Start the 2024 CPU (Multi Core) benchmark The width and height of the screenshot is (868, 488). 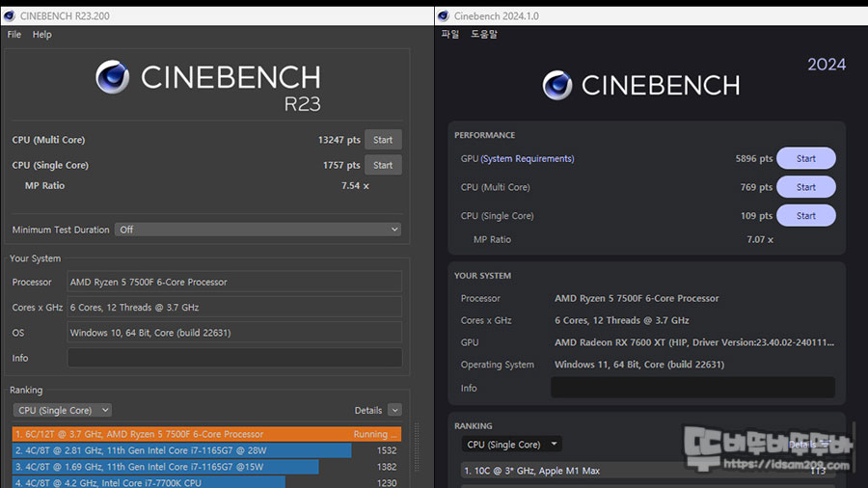[806, 187]
